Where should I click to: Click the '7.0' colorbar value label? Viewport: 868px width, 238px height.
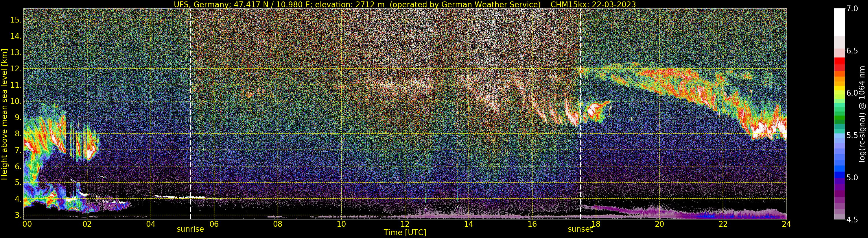click(x=852, y=9)
